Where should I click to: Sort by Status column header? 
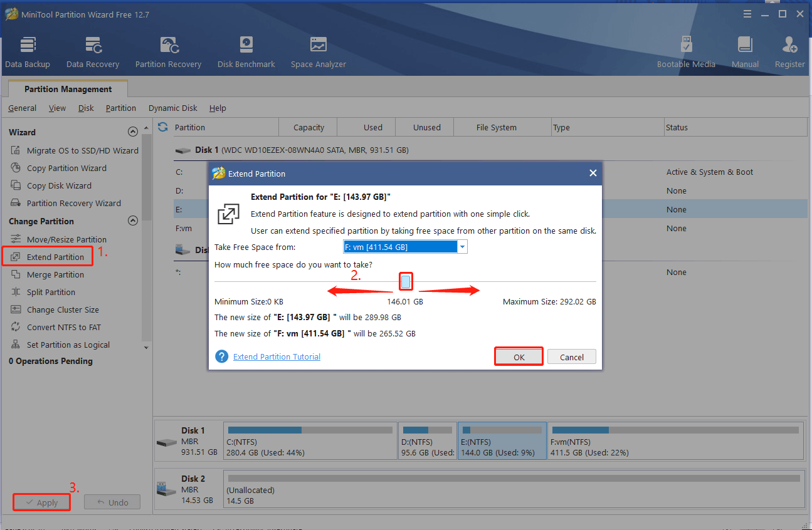point(736,127)
